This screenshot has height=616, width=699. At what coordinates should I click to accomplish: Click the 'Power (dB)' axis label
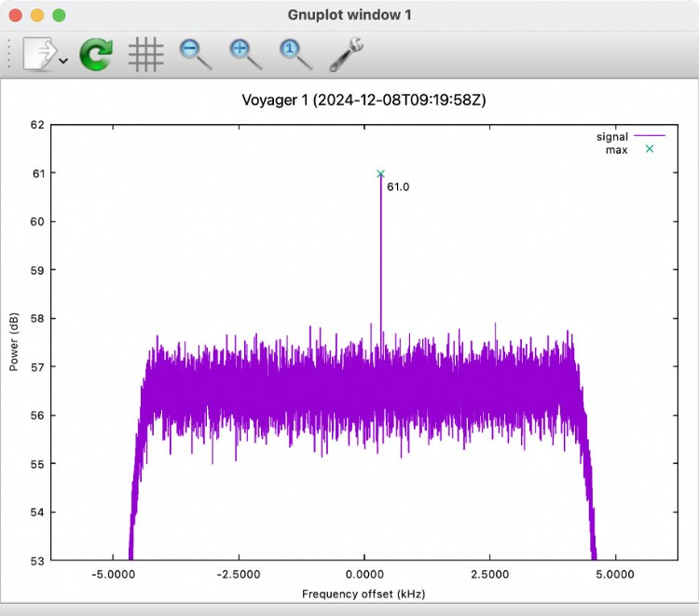pyautogui.click(x=14, y=342)
